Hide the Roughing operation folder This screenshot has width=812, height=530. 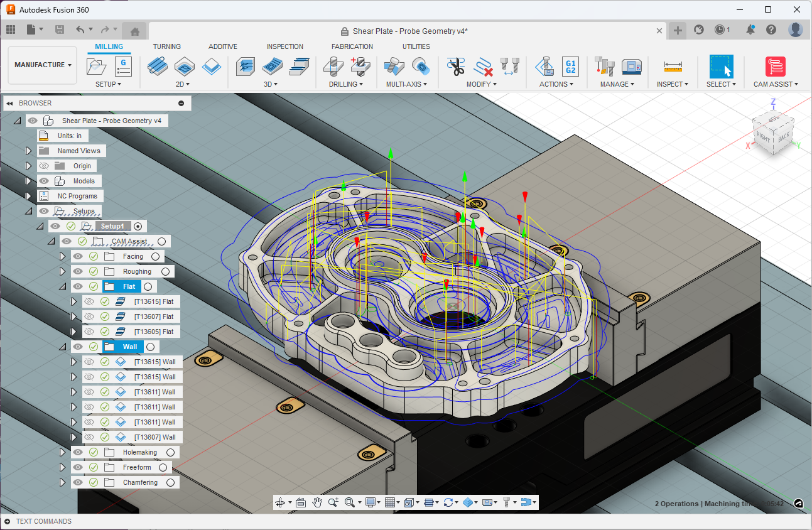78,271
